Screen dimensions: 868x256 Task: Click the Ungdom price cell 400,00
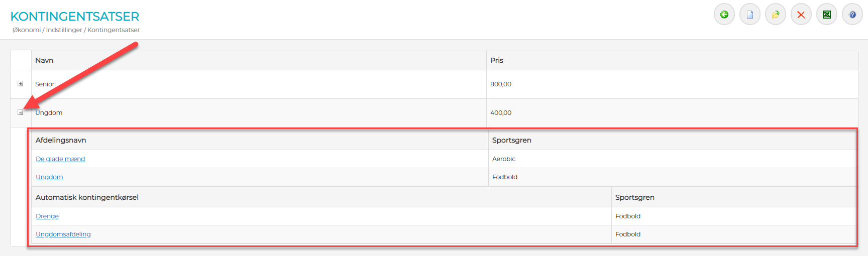[x=501, y=113]
